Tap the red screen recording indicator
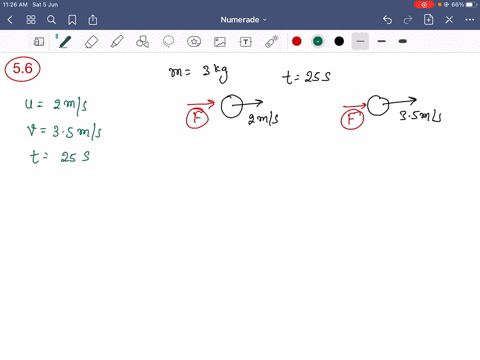This screenshot has width=480, height=360. pyautogui.click(x=424, y=5)
